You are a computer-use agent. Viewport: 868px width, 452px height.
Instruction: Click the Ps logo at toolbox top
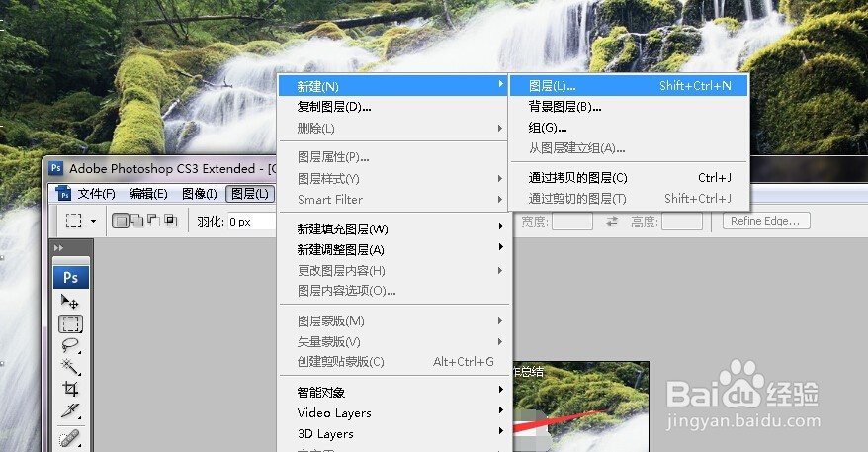coord(71,277)
